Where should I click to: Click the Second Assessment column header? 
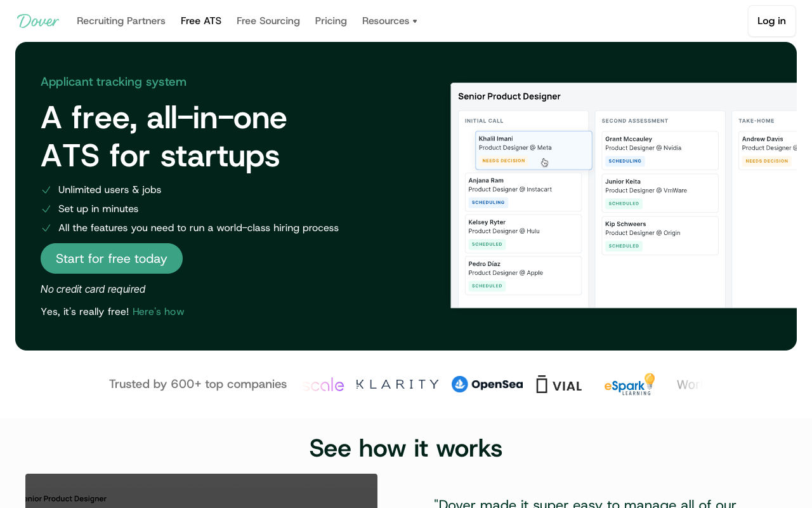tap(635, 121)
